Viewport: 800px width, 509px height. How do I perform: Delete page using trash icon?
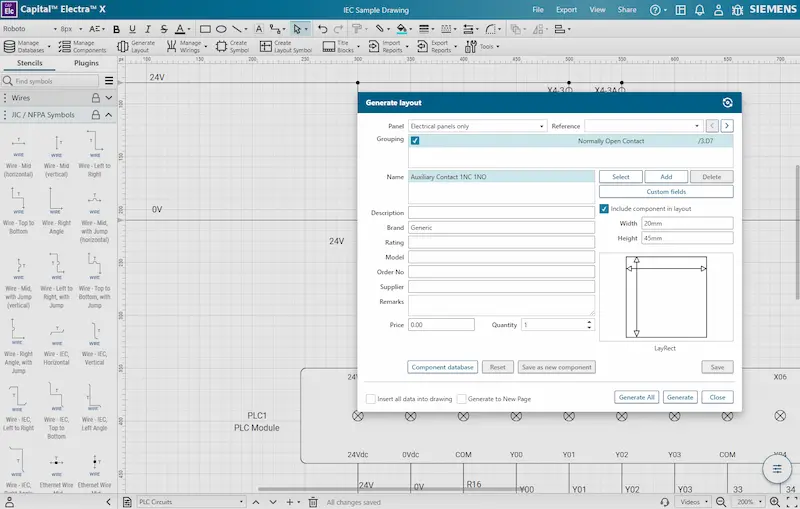point(311,501)
